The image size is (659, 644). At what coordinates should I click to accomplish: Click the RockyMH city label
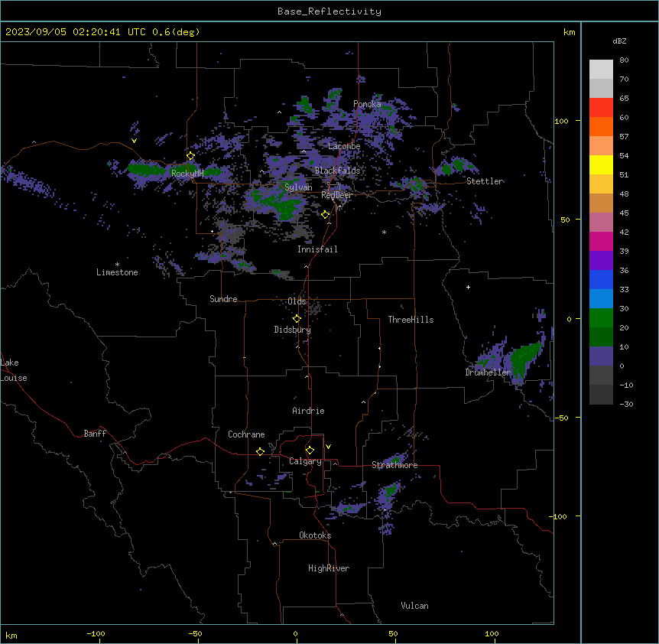coord(187,174)
